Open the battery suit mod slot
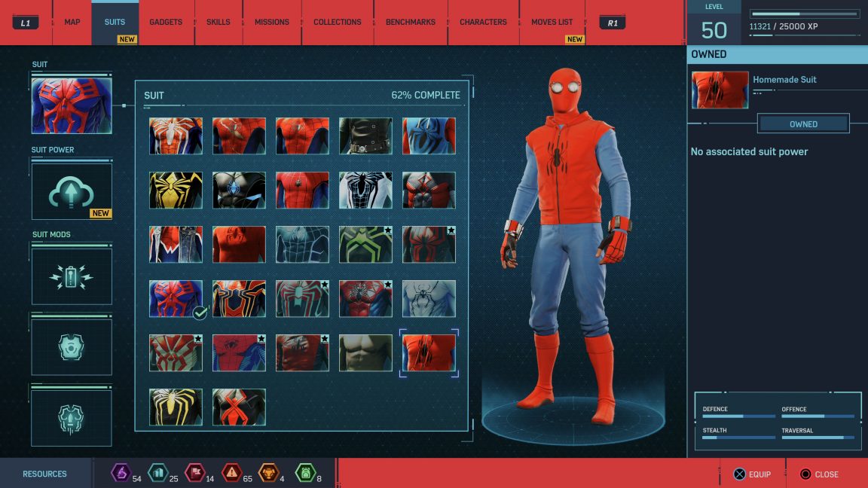The width and height of the screenshot is (868, 488). coord(72,276)
